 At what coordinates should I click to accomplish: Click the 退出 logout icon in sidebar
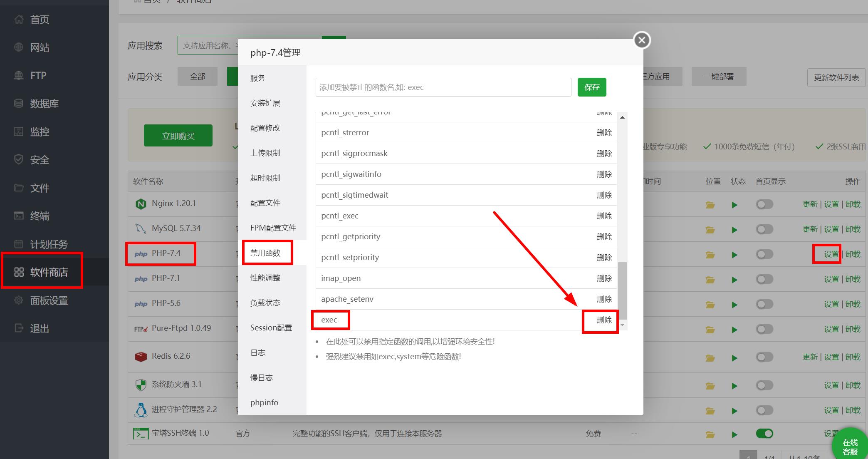coord(19,328)
